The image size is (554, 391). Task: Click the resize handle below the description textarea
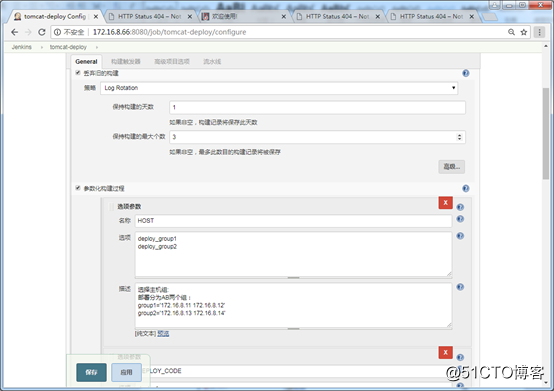[293, 329]
